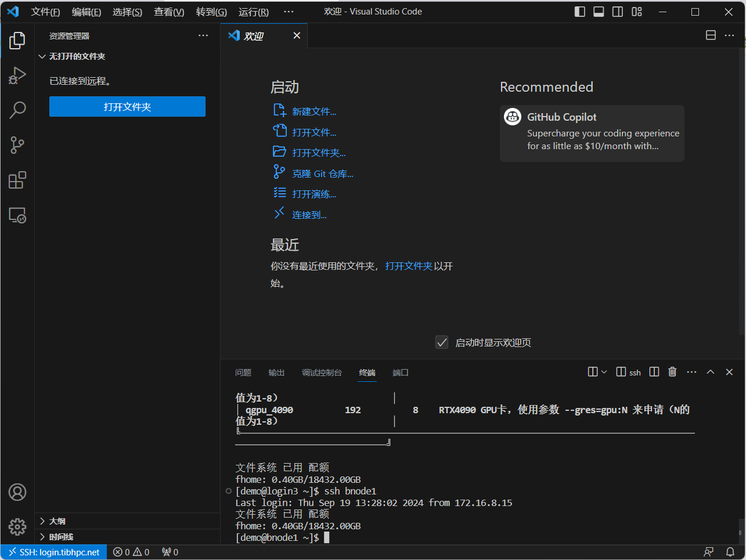The height and width of the screenshot is (560, 746).
Task: Open the 编辑(E) menu
Action: click(x=87, y=12)
